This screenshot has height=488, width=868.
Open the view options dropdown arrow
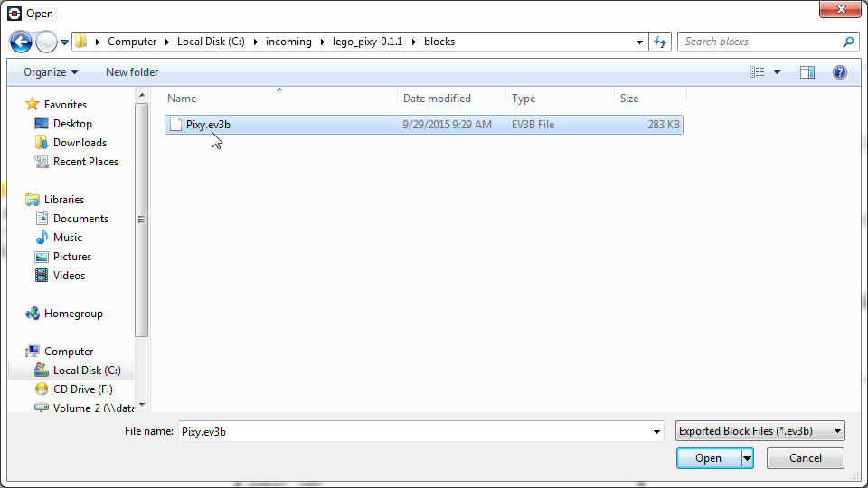pos(778,72)
